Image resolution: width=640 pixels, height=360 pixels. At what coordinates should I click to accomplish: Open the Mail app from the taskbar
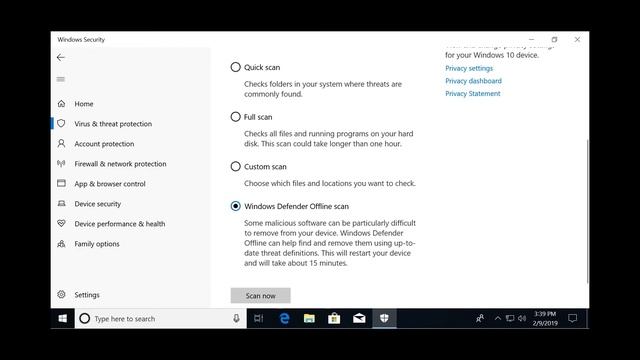pyautogui.click(x=359, y=318)
